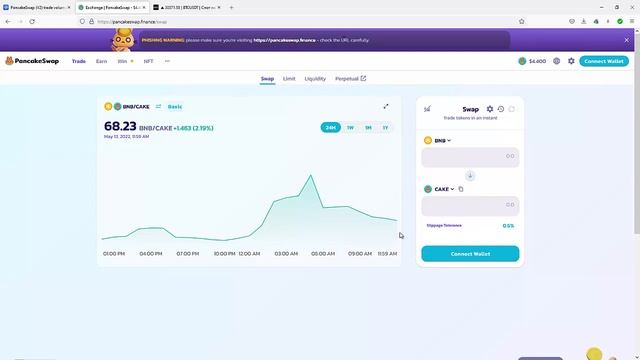The image size is (640, 360).
Task: Refresh the swap price icon
Action: tap(511, 109)
